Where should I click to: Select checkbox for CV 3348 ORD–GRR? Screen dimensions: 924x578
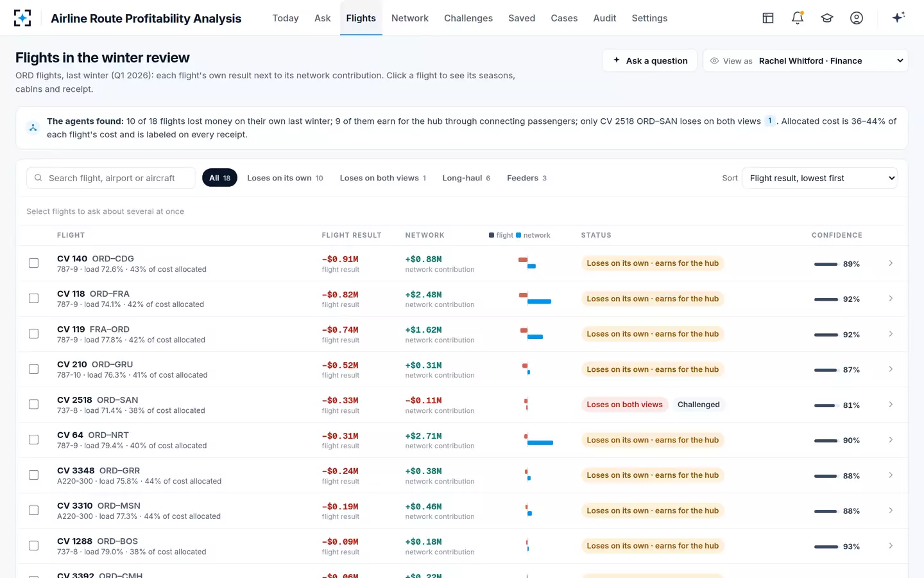click(x=34, y=475)
